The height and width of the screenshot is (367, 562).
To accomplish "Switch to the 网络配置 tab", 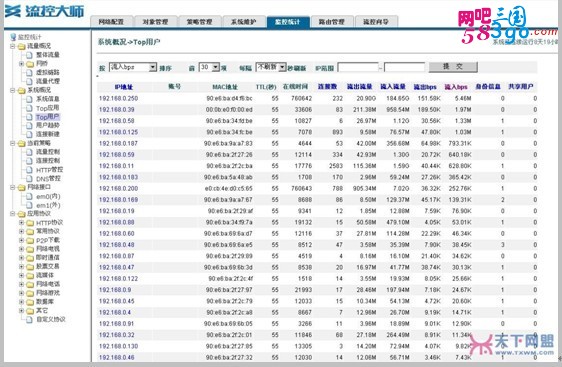I will tap(111, 22).
